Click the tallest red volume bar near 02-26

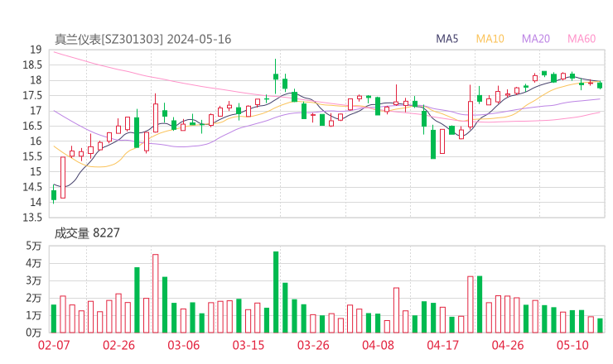[155, 294]
